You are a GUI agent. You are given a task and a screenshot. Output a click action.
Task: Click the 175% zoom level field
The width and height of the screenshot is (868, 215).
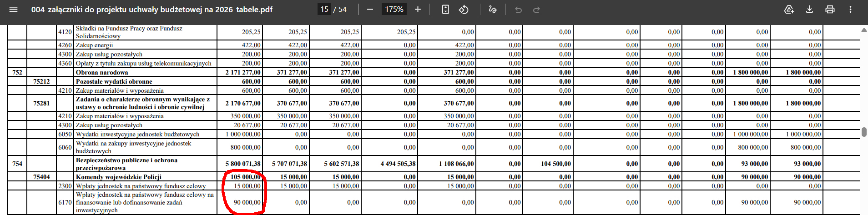tap(394, 10)
